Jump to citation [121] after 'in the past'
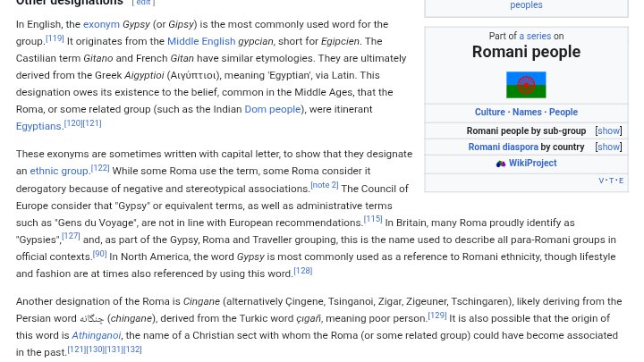 coord(77,349)
